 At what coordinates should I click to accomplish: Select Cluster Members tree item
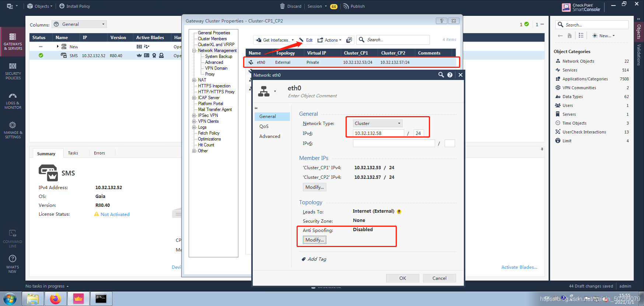pyautogui.click(x=212, y=39)
